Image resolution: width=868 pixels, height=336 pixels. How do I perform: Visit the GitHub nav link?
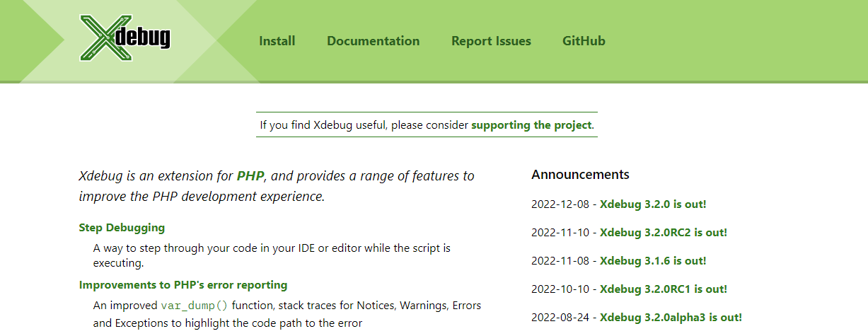point(584,41)
